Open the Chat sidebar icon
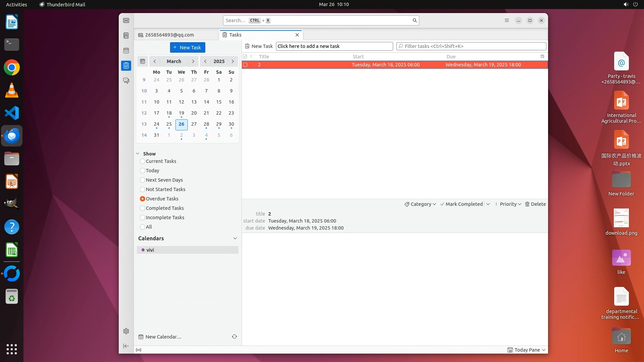 tap(126, 81)
